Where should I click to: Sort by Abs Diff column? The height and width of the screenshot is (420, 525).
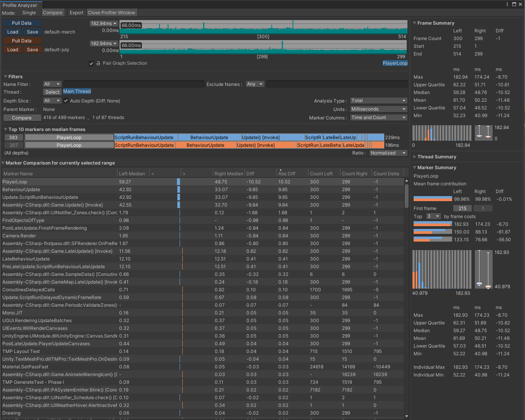point(292,174)
